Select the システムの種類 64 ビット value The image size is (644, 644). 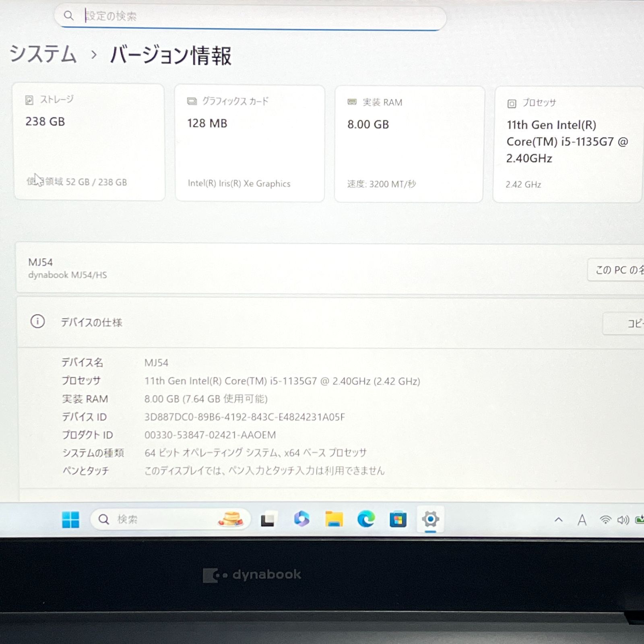[256, 453]
